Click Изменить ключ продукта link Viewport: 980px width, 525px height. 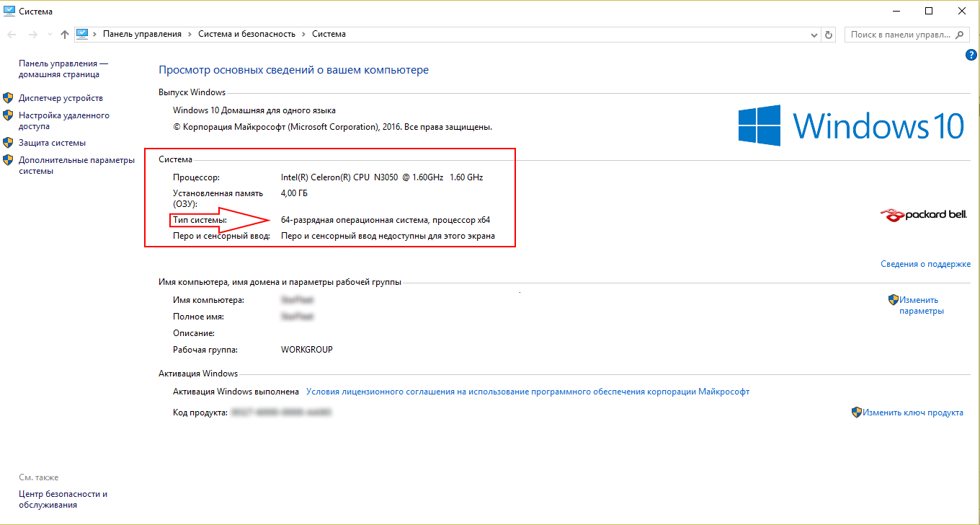click(912, 412)
